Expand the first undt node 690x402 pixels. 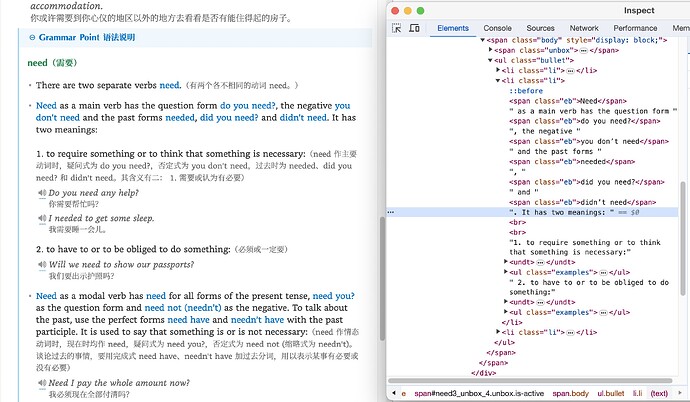[506, 262]
